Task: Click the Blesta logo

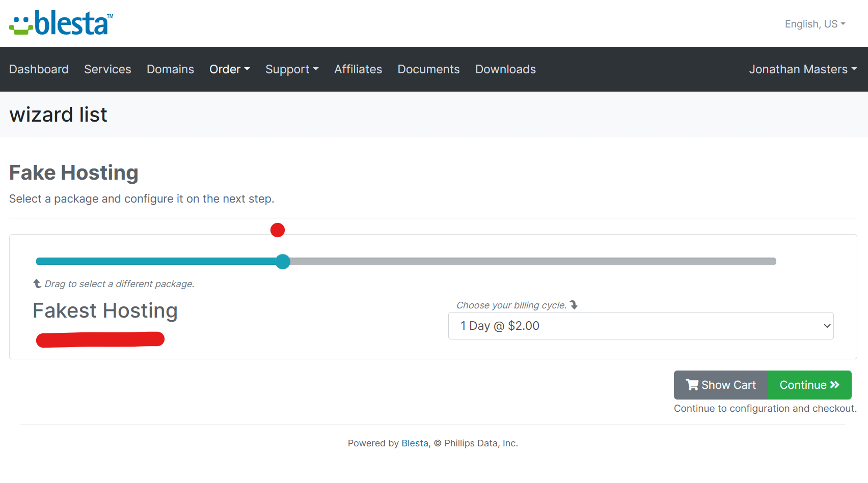Action: (x=61, y=23)
